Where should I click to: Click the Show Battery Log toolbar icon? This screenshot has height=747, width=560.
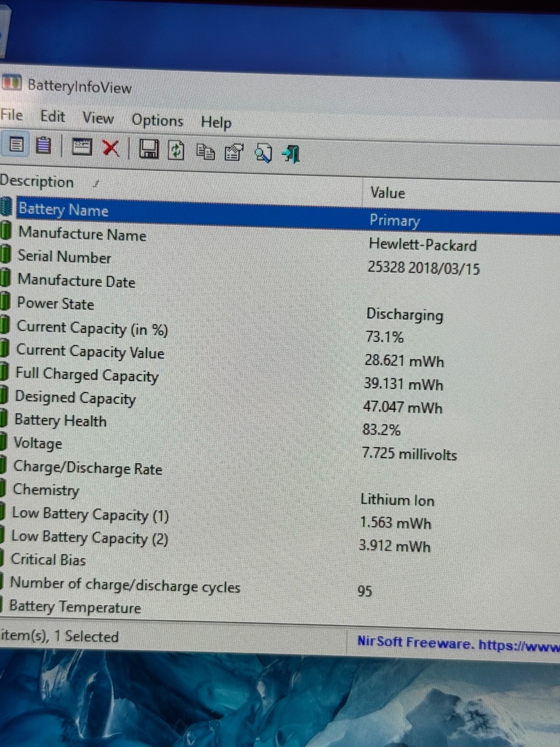[x=43, y=145]
